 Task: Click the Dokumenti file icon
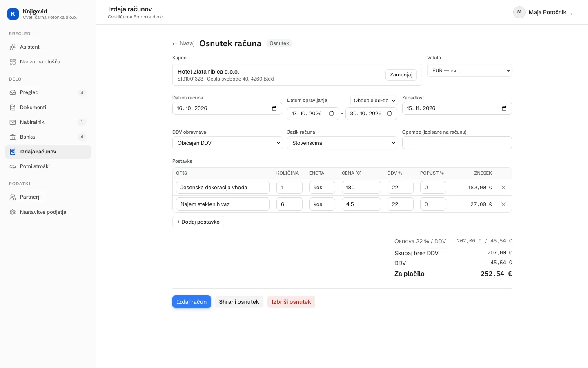tap(13, 108)
